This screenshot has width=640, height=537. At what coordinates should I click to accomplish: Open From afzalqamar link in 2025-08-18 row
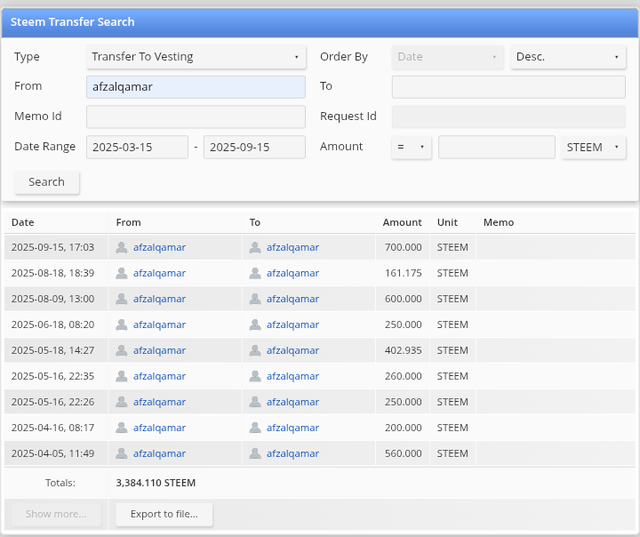[x=159, y=273]
